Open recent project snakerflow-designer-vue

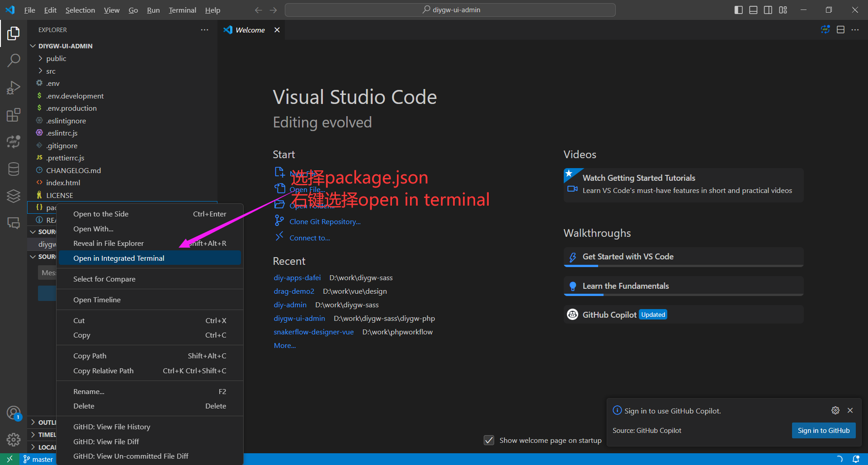click(x=314, y=332)
